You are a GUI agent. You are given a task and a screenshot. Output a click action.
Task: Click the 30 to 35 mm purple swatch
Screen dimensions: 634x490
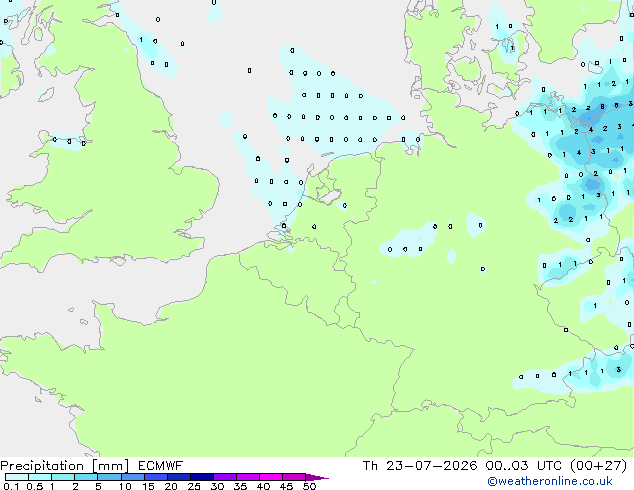click(225, 477)
